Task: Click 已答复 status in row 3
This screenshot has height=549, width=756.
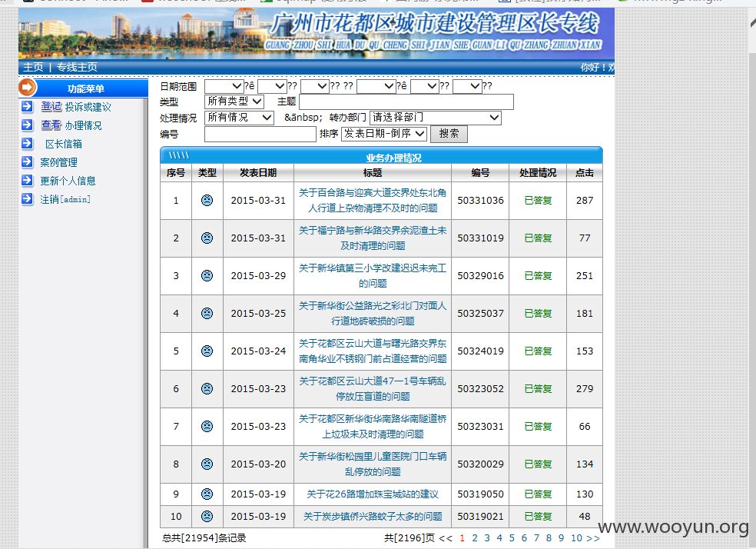Action: coord(538,275)
